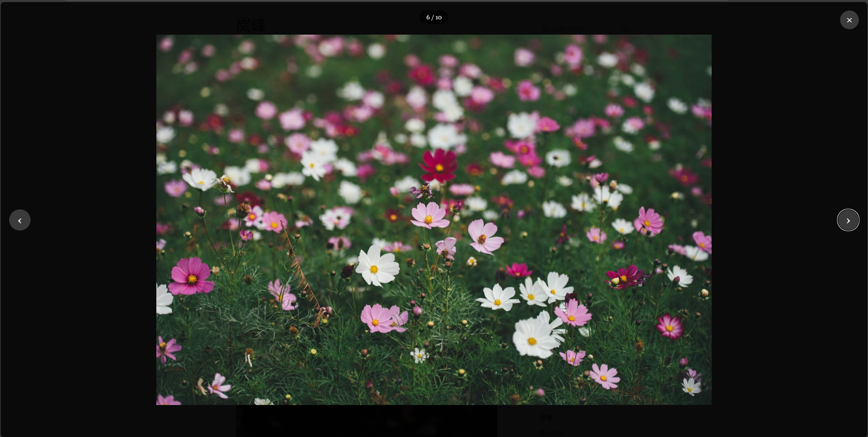The width and height of the screenshot is (868, 437).
Task: Click the top-left corner of the photo
Action: [160, 38]
